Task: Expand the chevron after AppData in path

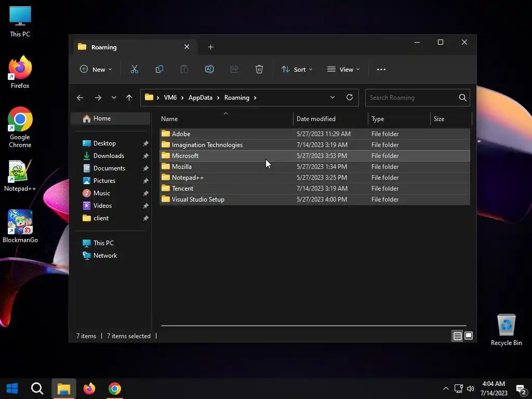Action: 218,98
